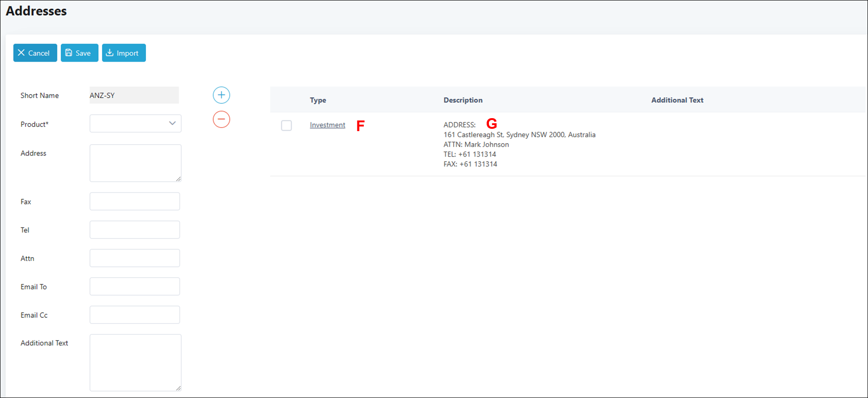Tick the checkbox for the Investment row
Image resolution: width=868 pixels, height=398 pixels.
click(x=286, y=126)
